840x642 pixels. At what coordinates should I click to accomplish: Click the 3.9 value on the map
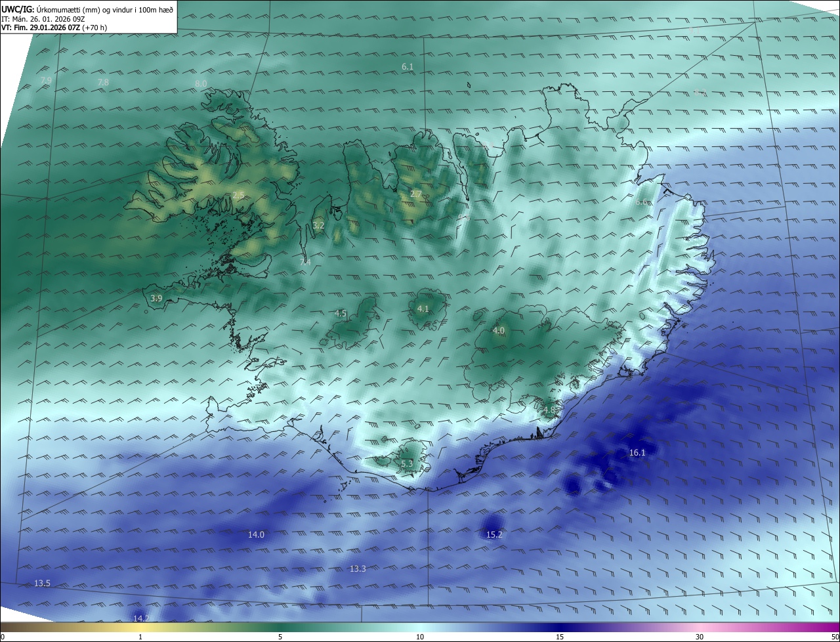[156, 298]
